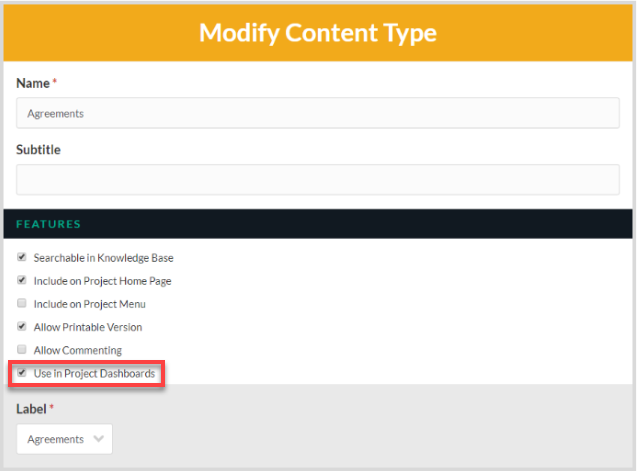Screen dimensions: 637x471
Task: Click the Label field heading text
Action: click(x=31, y=409)
